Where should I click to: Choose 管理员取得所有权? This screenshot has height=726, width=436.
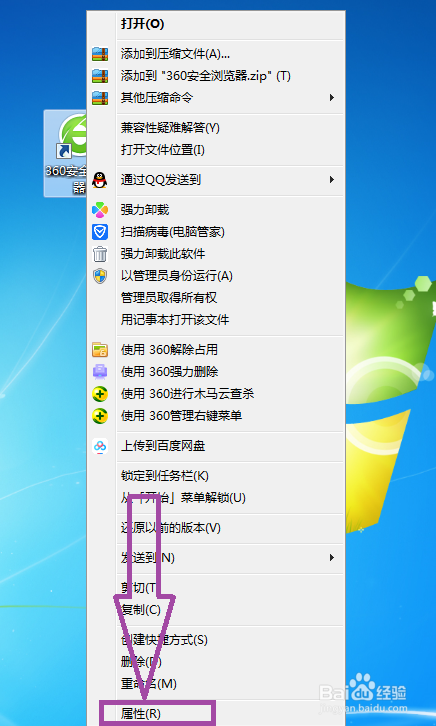click(x=169, y=298)
